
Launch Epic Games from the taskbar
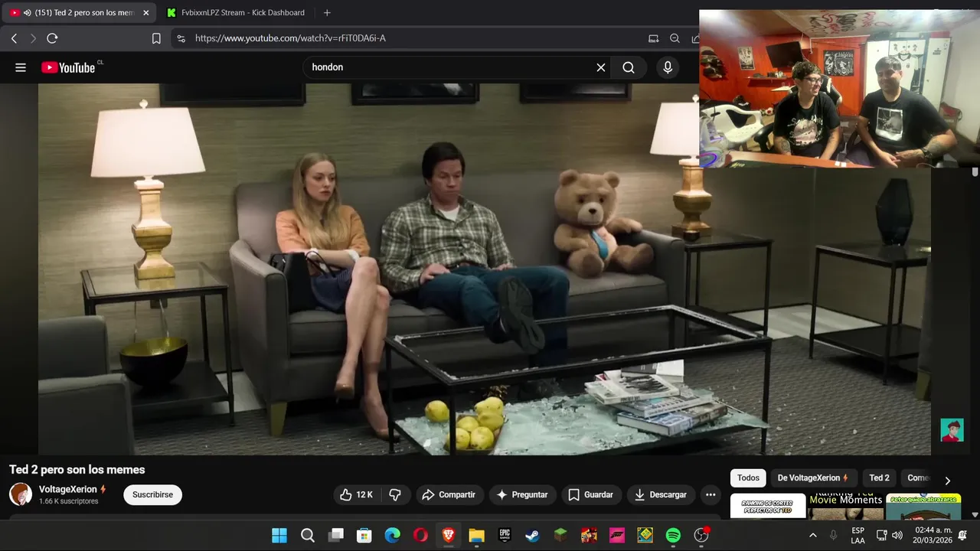505,536
